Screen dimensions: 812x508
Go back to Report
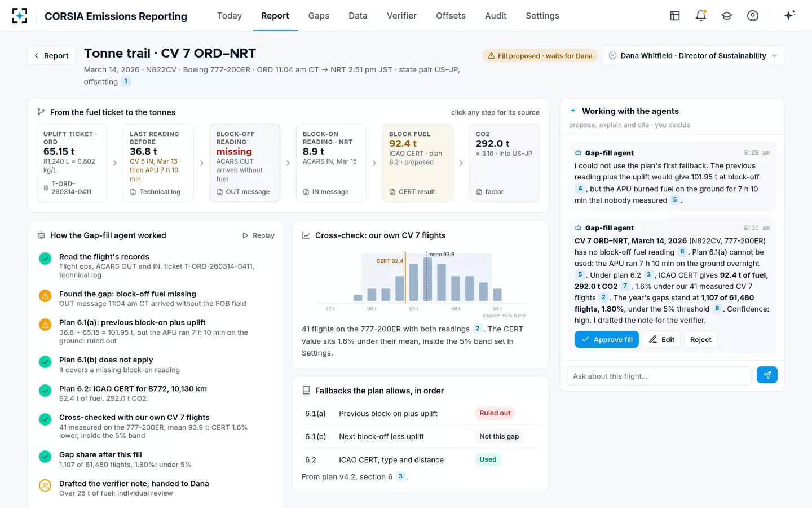click(51, 55)
